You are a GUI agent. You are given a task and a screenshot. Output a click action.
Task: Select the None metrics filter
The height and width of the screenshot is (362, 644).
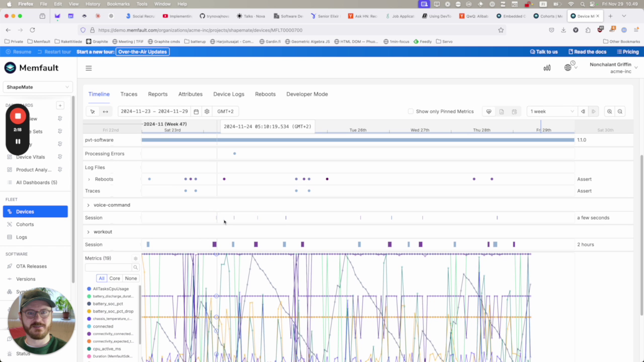131,279
